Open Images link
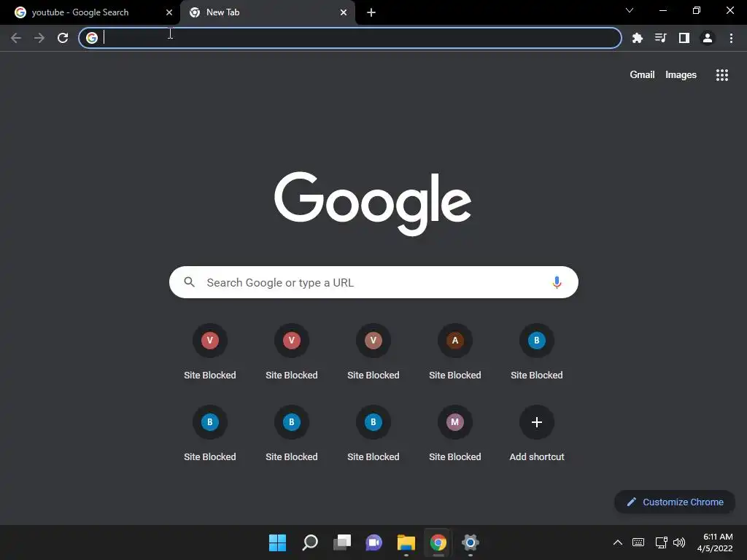The height and width of the screenshot is (560, 747). [x=681, y=75]
